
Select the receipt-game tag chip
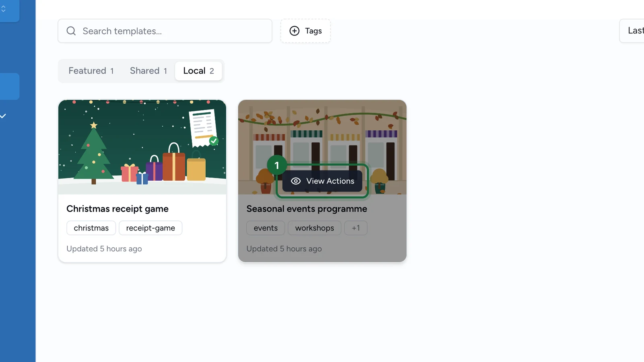coord(151,228)
